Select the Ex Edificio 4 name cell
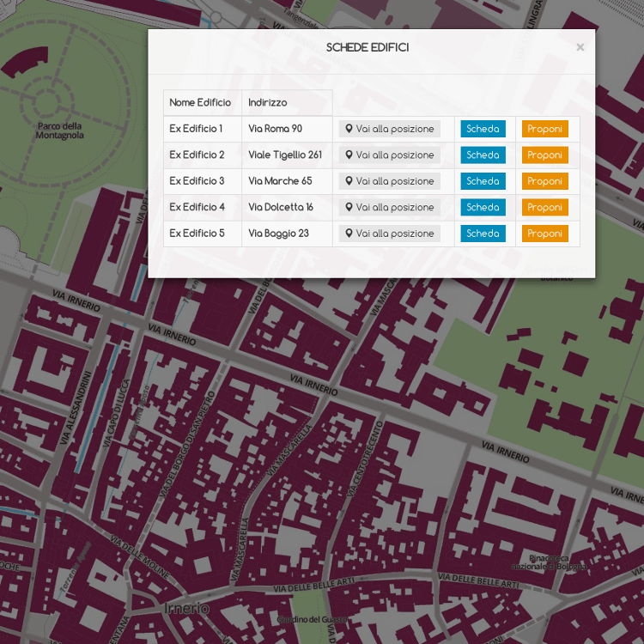 pyautogui.click(x=203, y=208)
